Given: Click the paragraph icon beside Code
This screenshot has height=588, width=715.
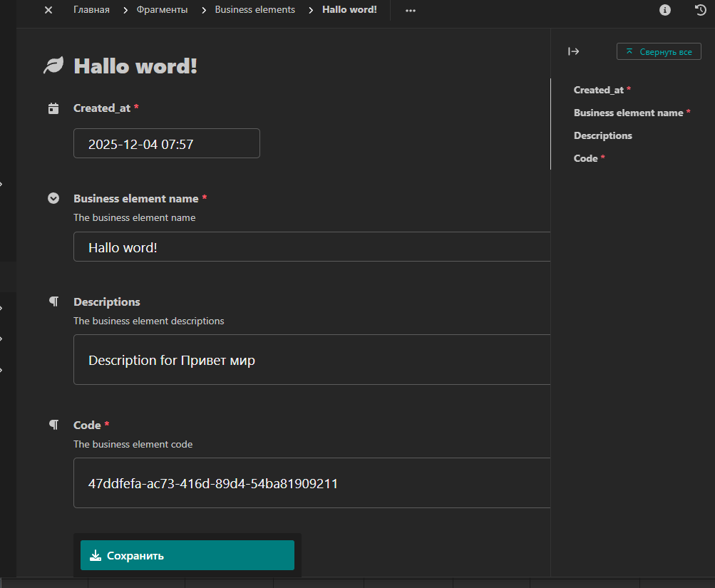Looking at the screenshot, I should (53, 425).
